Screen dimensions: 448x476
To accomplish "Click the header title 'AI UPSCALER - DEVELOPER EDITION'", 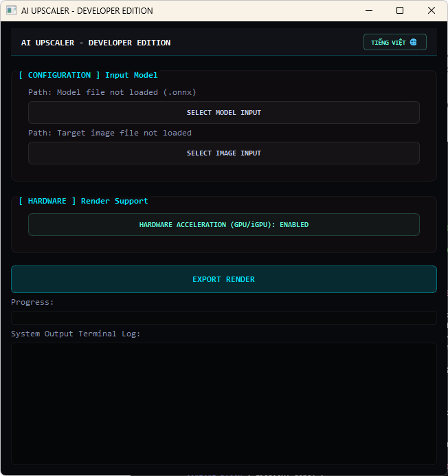I will point(96,43).
